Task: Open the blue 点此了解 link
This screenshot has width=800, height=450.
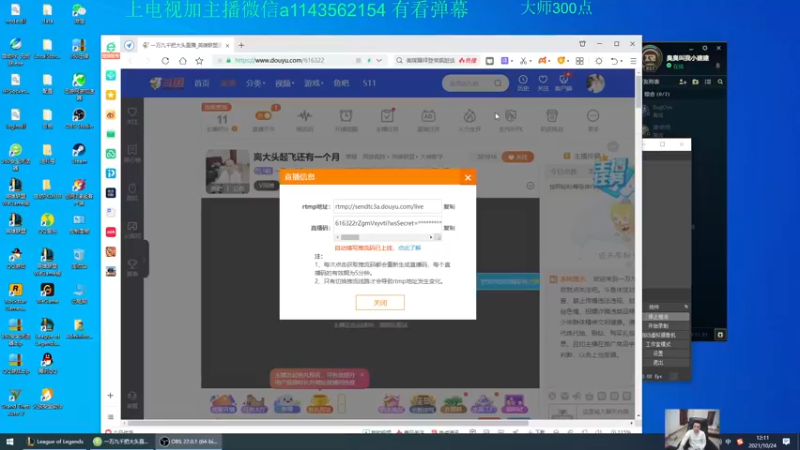Action: click(x=409, y=248)
